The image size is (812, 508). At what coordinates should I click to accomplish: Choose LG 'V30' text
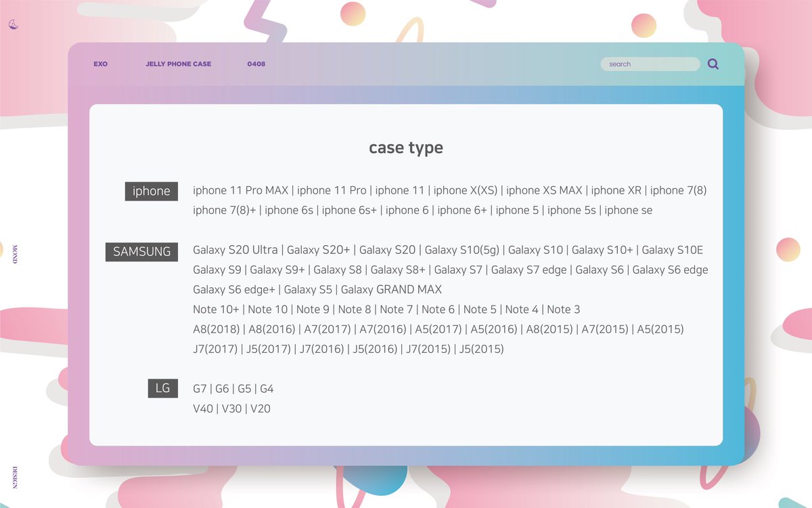click(x=232, y=408)
